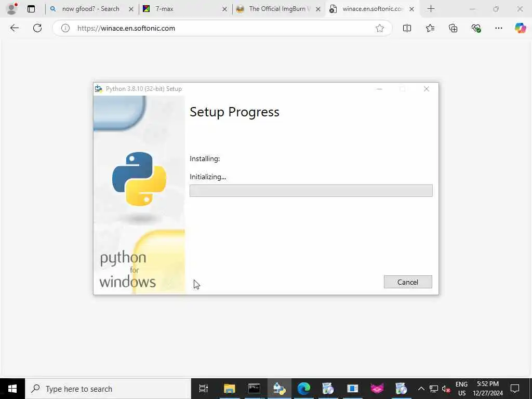Go back to the previous page

14,28
